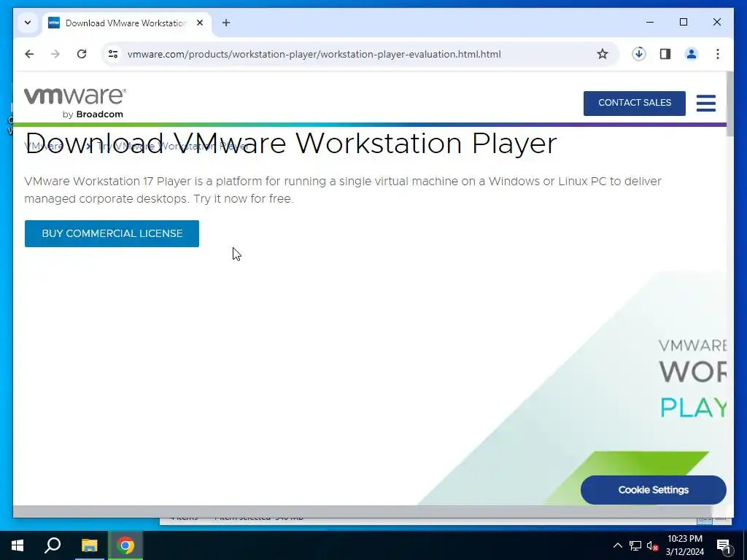Image resolution: width=747 pixels, height=560 pixels.
Task: Open a new browser tab
Action: click(x=226, y=23)
